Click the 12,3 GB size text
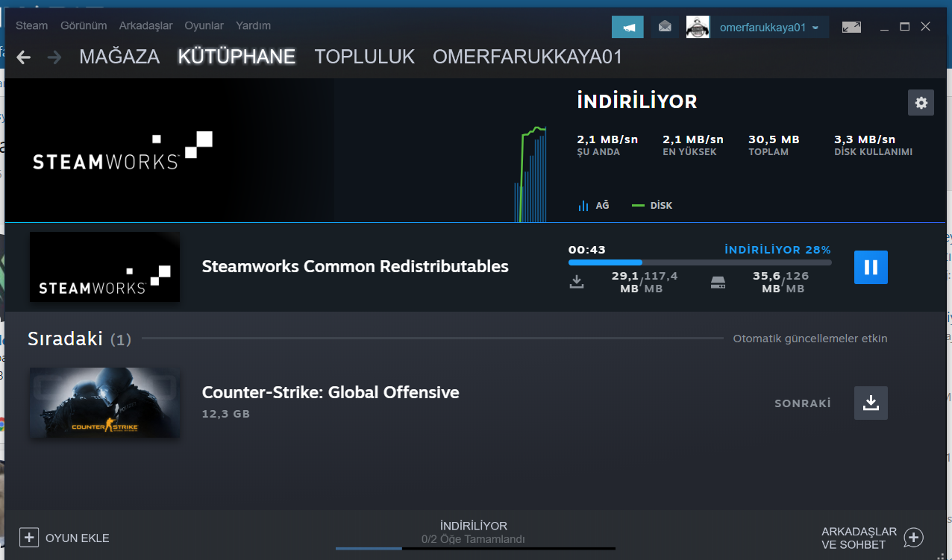Screen dimensions: 952x560 pyautogui.click(x=226, y=413)
